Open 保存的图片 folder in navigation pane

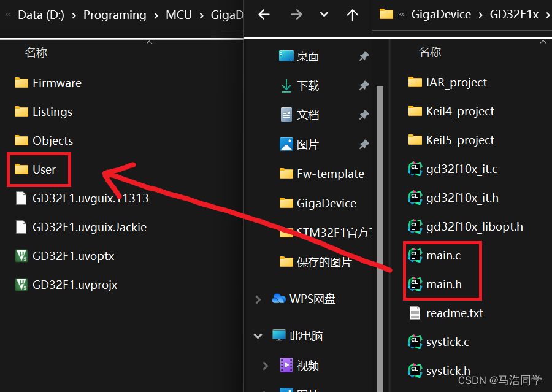(315, 262)
